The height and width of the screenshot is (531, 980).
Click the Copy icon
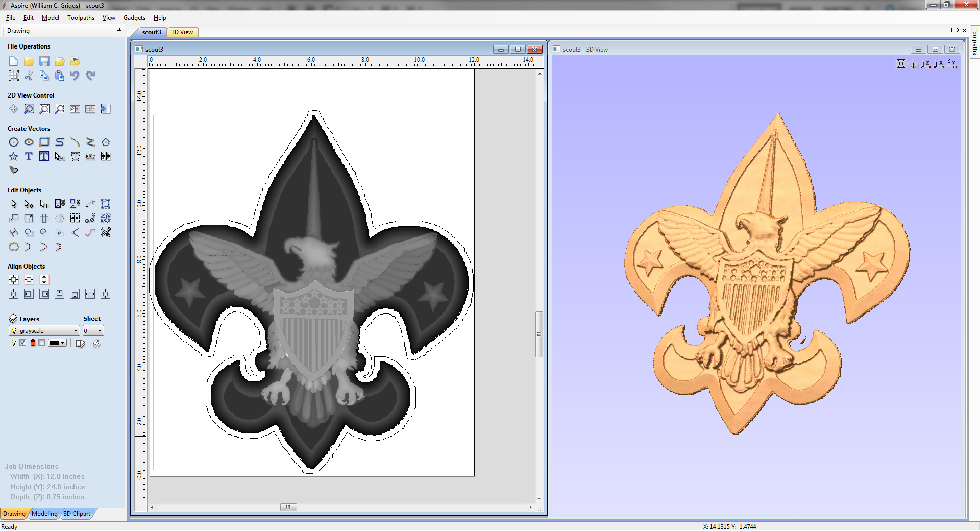44,76
